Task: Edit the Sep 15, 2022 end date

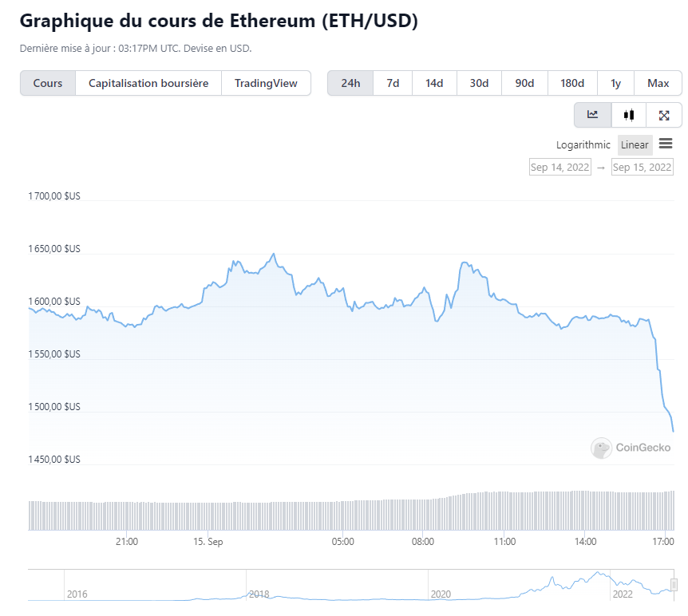Action: click(642, 167)
